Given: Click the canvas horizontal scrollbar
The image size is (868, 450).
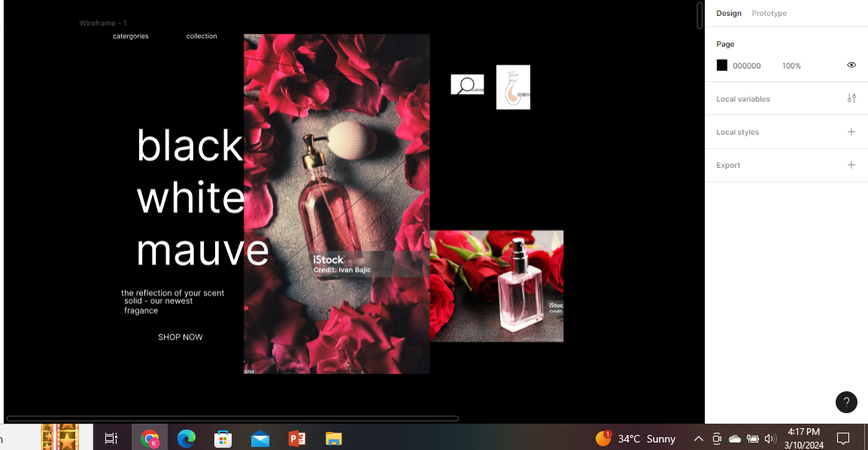Looking at the screenshot, I should pos(232,418).
